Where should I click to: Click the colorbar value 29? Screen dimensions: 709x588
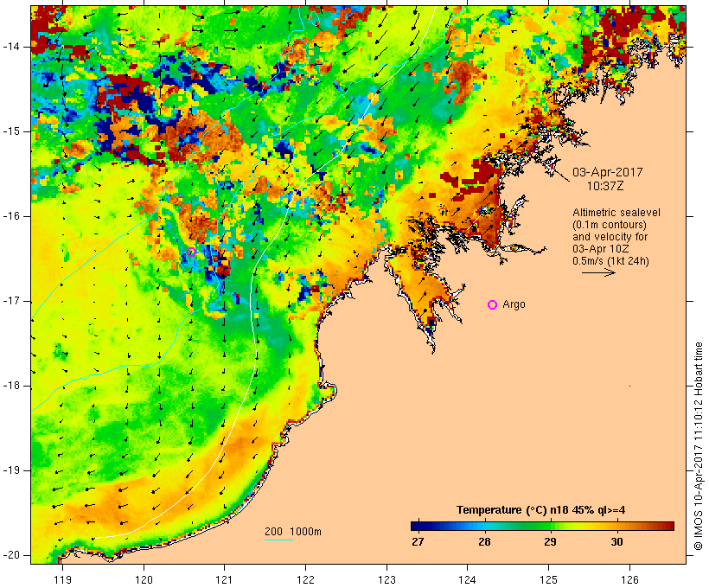550,541
